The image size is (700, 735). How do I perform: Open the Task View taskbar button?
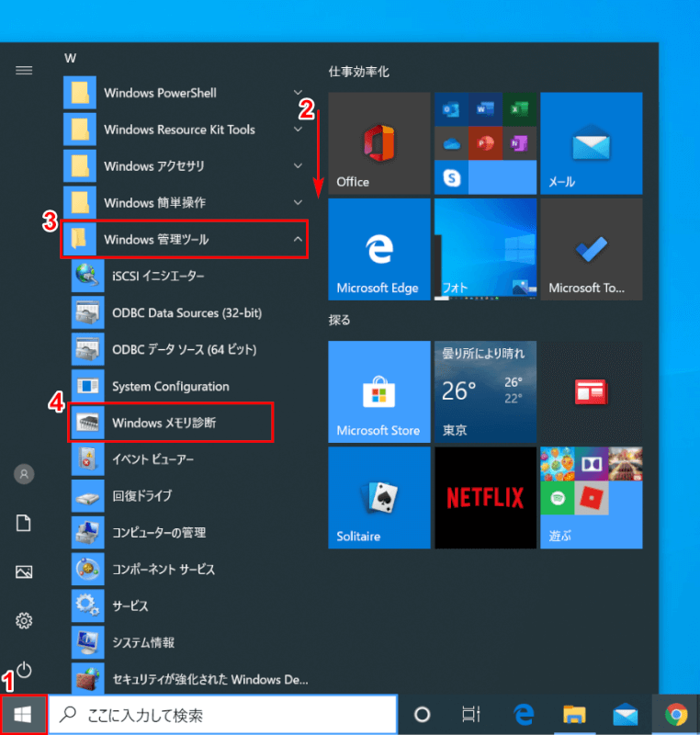click(x=471, y=715)
